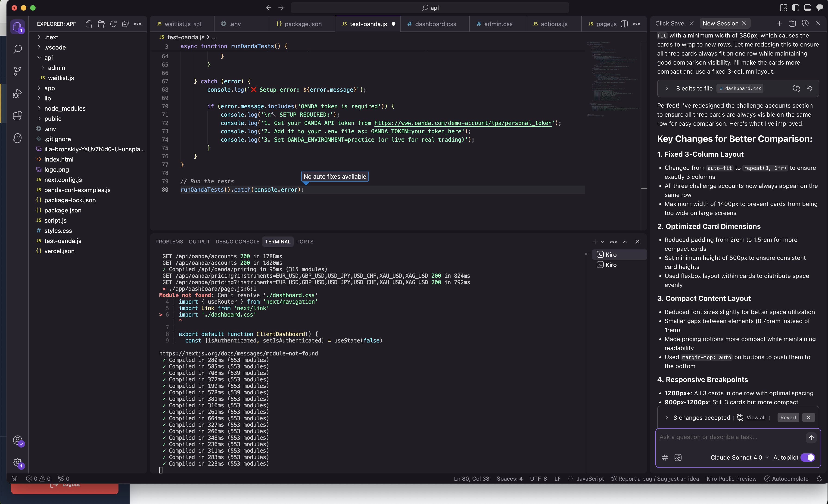
Task: Switch to the PROBLEMS panel tab
Action: tap(169, 242)
